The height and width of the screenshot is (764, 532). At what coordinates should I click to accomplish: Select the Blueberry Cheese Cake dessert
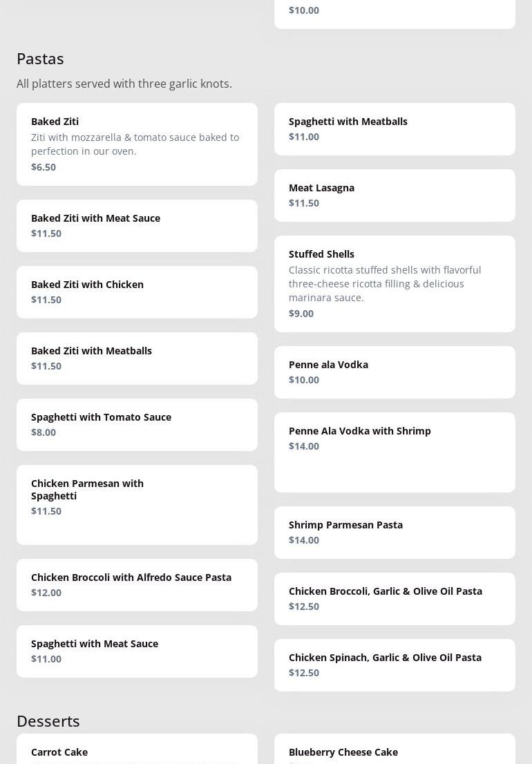click(x=395, y=752)
